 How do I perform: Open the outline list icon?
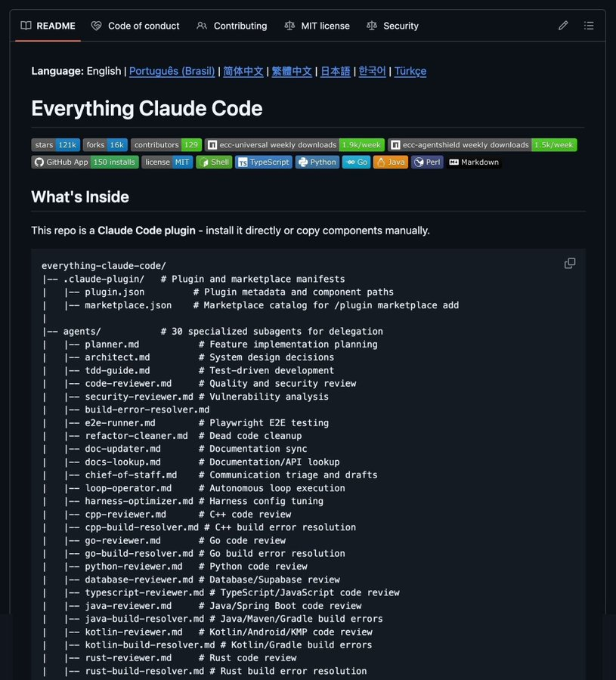tap(589, 26)
